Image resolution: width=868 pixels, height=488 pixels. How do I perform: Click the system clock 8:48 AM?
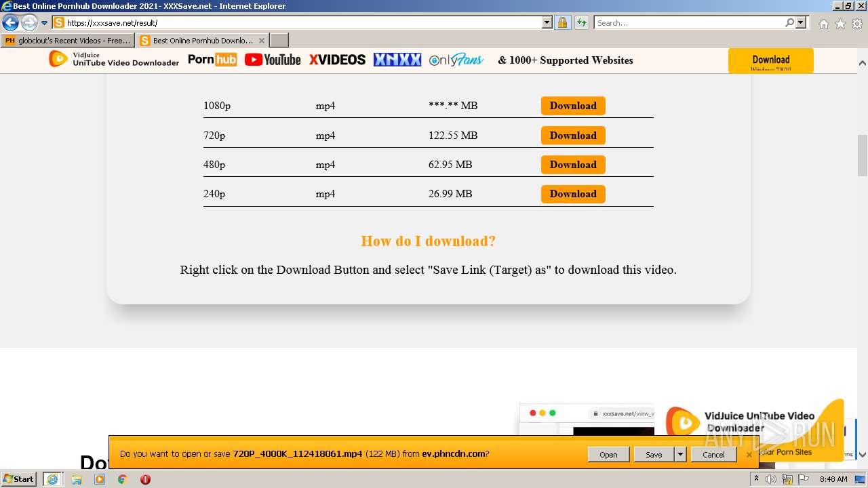[x=833, y=479]
